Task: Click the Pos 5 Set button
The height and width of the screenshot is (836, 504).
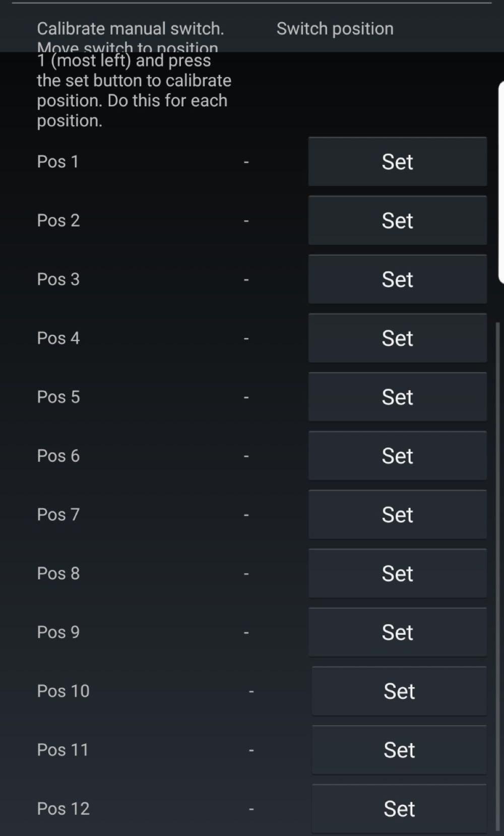Action: 397,397
